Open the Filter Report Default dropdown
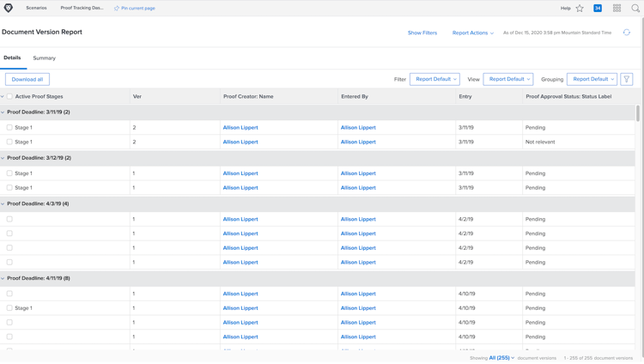This screenshot has height=364, width=644. 435,79
